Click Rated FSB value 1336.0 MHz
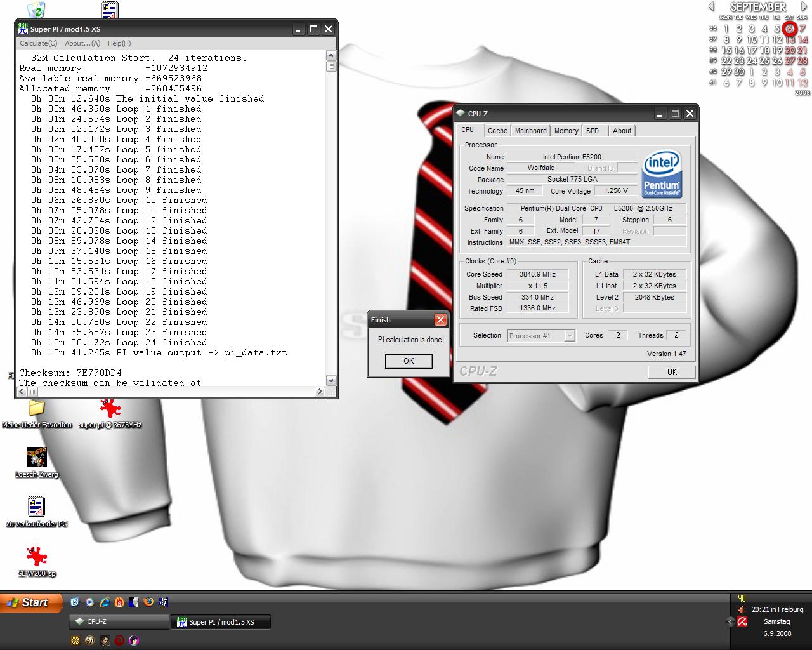 click(x=537, y=308)
